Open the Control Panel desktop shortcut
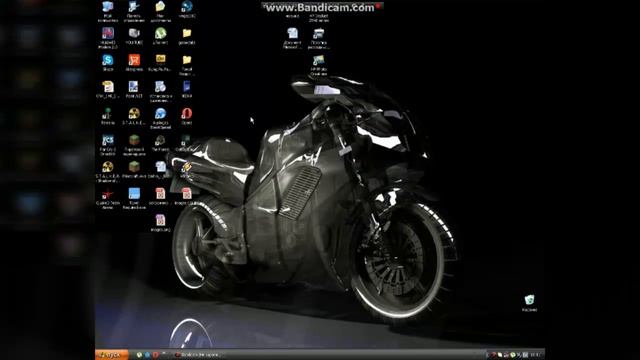 [134, 11]
